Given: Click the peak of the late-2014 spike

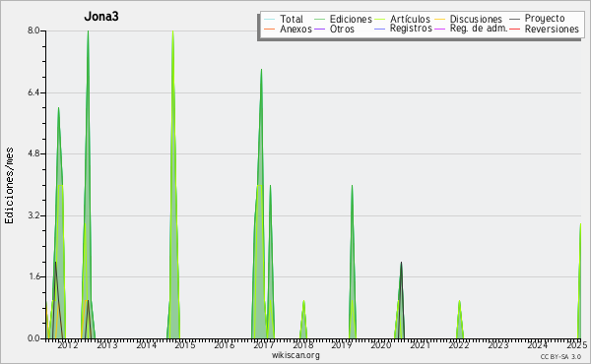Looking at the screenshot, I should [172, 31].
